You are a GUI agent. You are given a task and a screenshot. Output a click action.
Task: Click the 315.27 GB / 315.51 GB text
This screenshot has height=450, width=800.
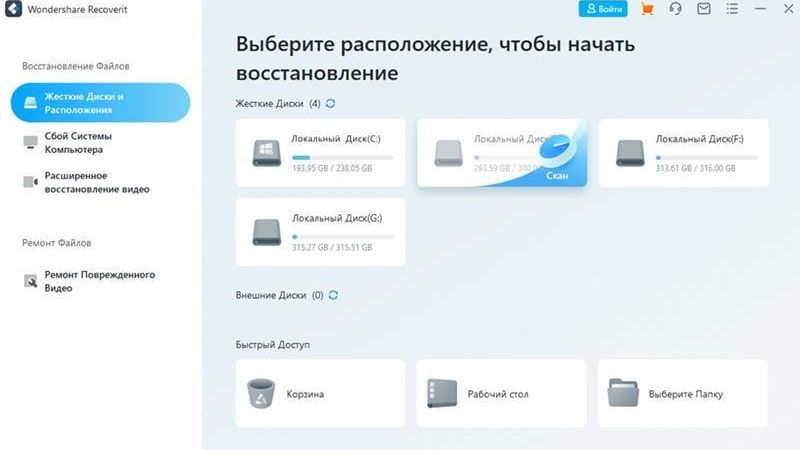tap(332, 247)
